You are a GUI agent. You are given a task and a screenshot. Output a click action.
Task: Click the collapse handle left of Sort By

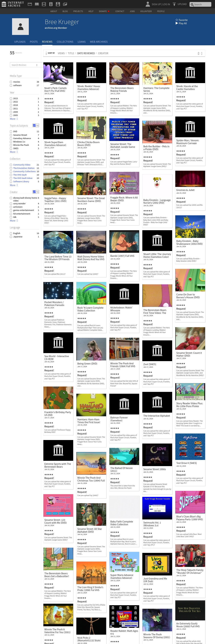click(x=46, y=53)
